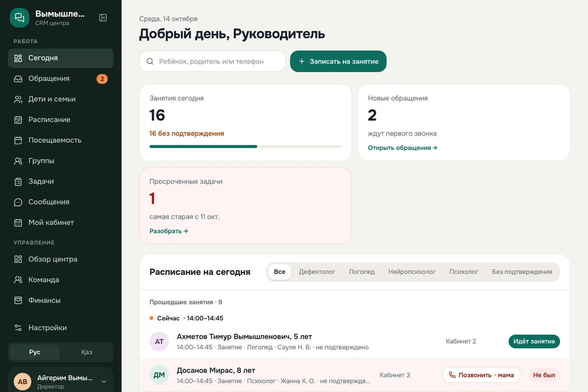588x392 pixels.
Task: Click the Записать на занятие button
Action: coord(338,61)
